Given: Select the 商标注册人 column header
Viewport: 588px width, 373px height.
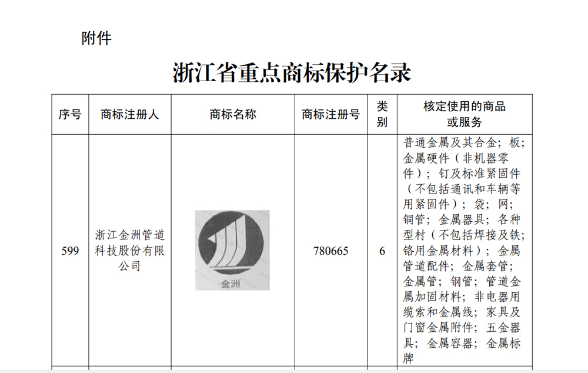Looking at the screenshot, I should click(129, 115).
